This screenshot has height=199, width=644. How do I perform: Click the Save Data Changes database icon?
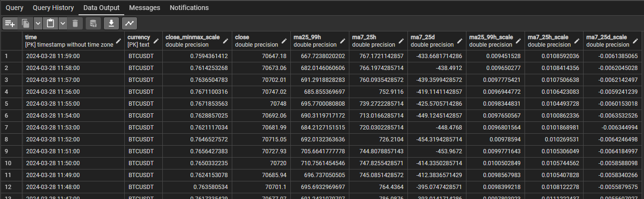(93, 23)
